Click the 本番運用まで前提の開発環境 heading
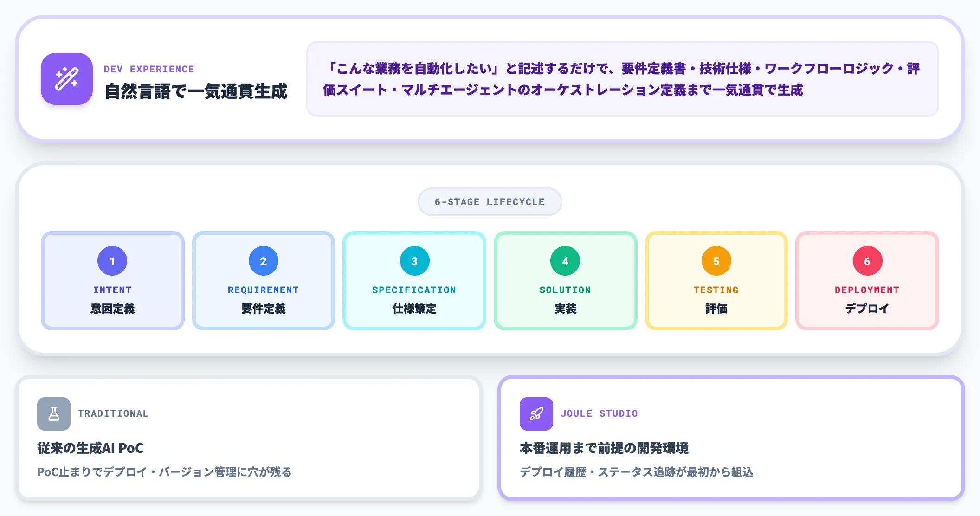Screen dimensions: 980x516 click(x=604, y=448)
